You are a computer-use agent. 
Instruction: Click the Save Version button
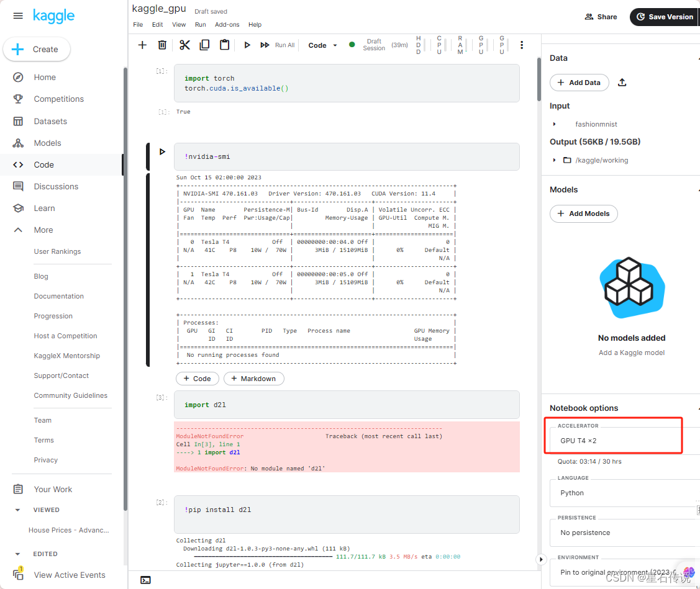coord(665,17)
